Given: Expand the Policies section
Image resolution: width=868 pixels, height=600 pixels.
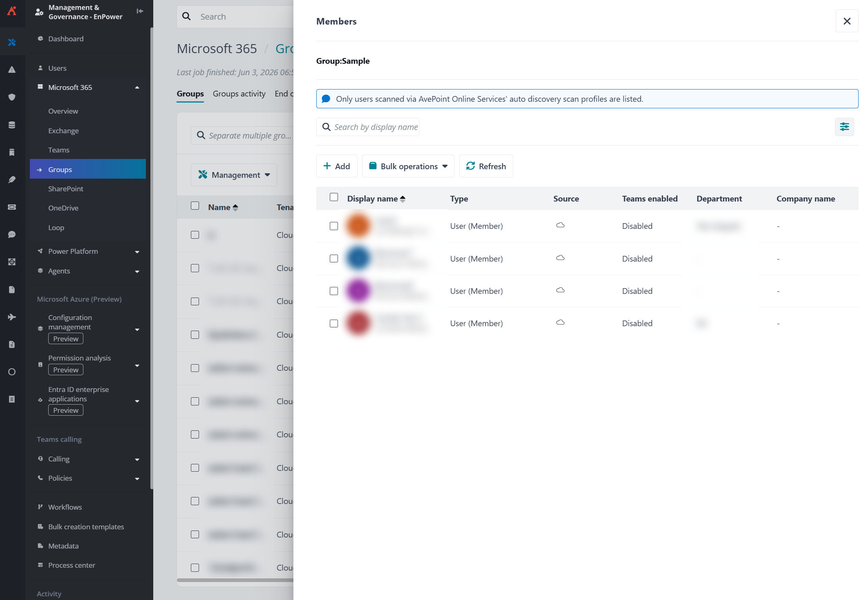Looking at the screenshot, I should [137, 479].
